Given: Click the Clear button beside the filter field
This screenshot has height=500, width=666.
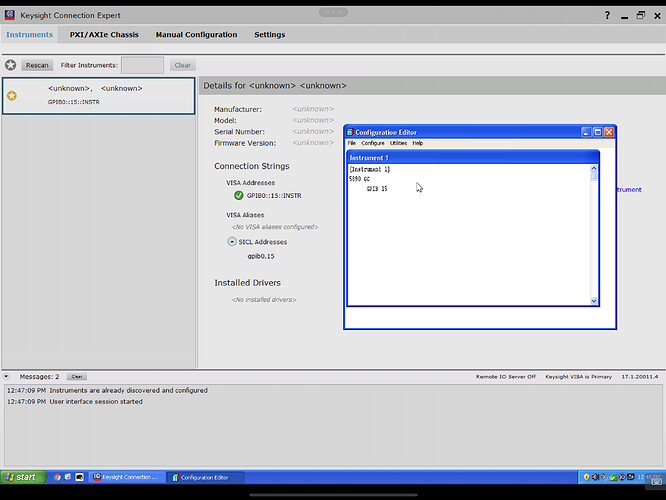Looking at the screenshot, I should (183, 65).
